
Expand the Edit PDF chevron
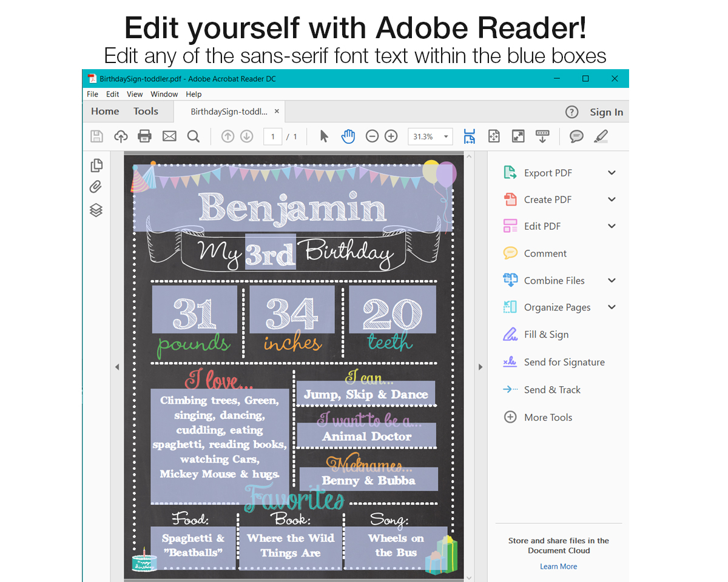(612, 226)
